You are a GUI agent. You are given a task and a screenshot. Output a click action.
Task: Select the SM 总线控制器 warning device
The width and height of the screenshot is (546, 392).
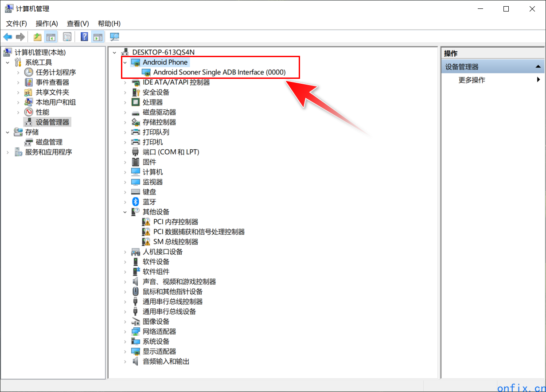175,242
